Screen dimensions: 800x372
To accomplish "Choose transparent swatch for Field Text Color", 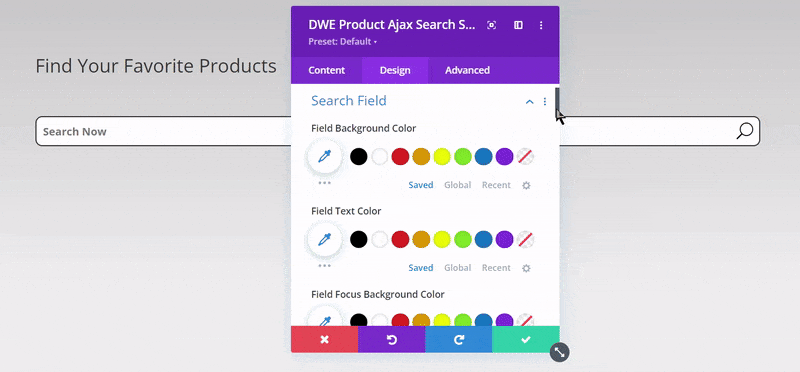I will point(525,239).
